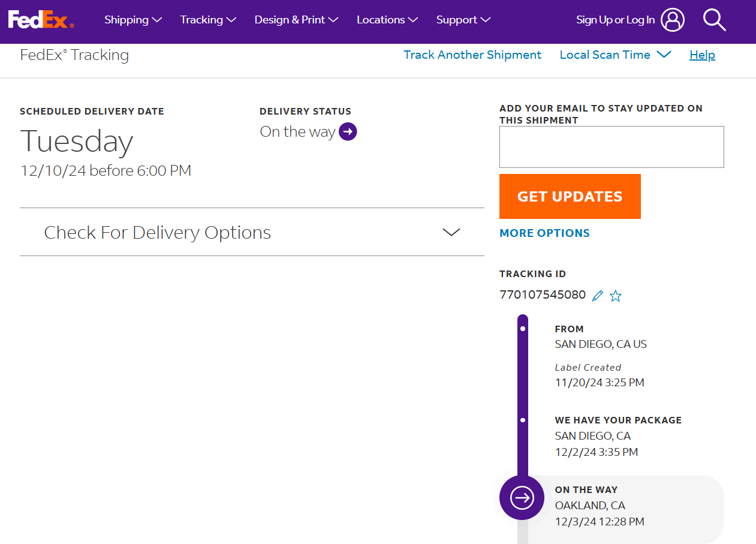Open the search magnifier icon
756x544 pixels.
[714, 20]
